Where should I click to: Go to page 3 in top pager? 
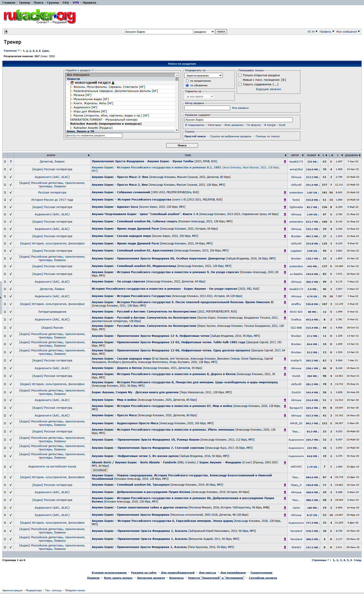pos(30,51)
